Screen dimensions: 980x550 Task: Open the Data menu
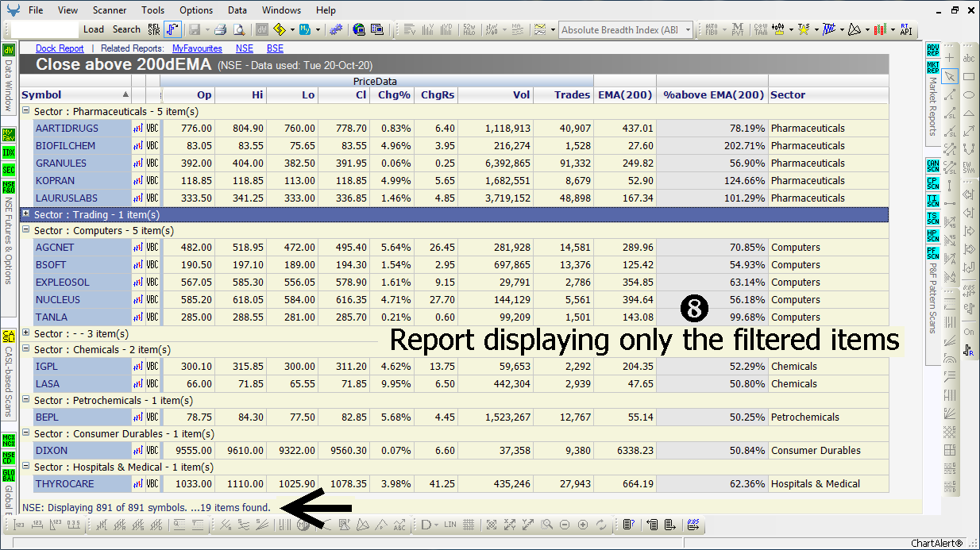(237, 10)
